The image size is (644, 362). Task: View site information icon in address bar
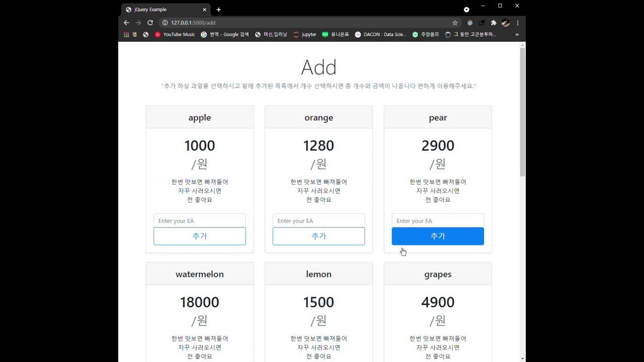(x=165, y=23)
